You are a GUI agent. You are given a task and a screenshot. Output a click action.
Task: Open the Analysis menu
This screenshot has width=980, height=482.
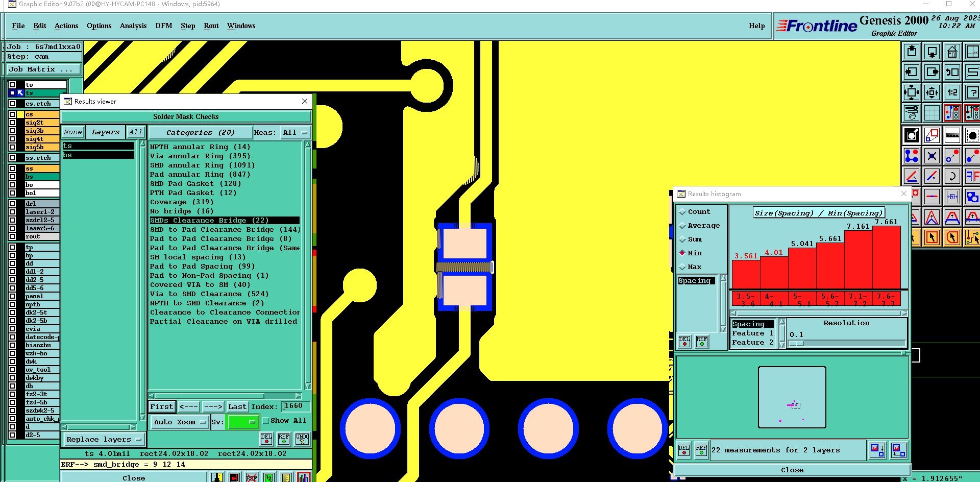coord(133,26)
